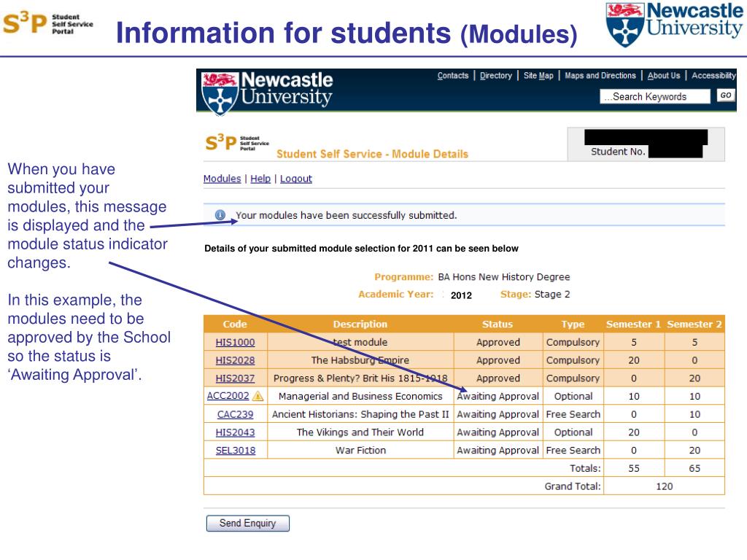
Task: Click the warning icon beside ACC2002
Action: (x=258, y=396)
